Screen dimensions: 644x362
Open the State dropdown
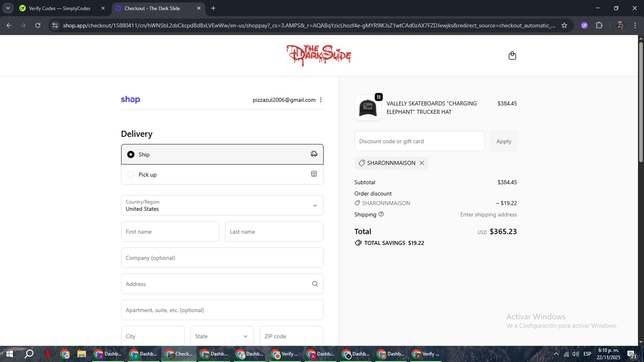point(222,336)
